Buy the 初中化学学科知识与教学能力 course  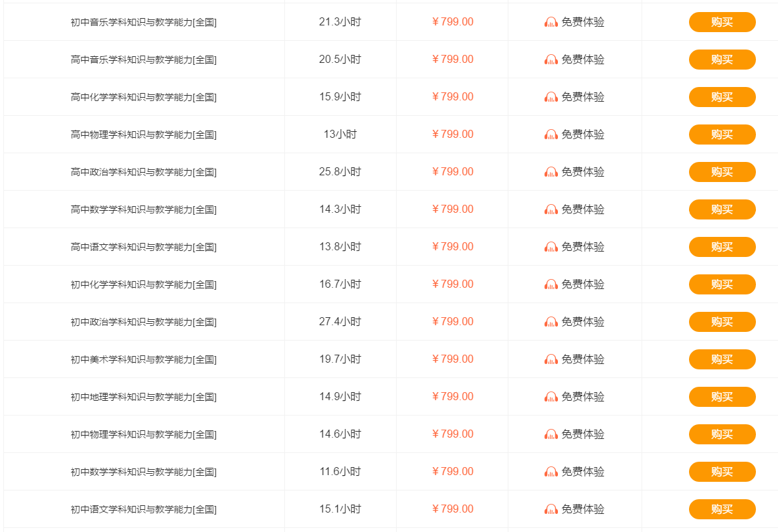722,284
